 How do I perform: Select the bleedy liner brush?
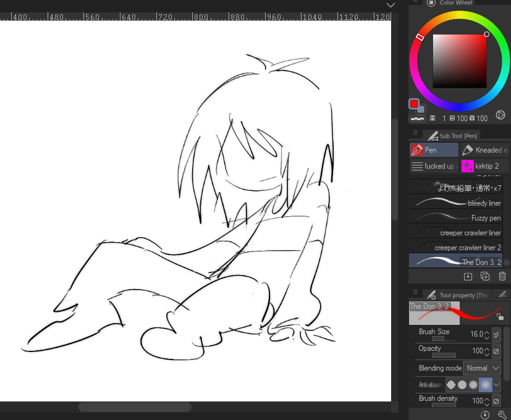[455, 203]
